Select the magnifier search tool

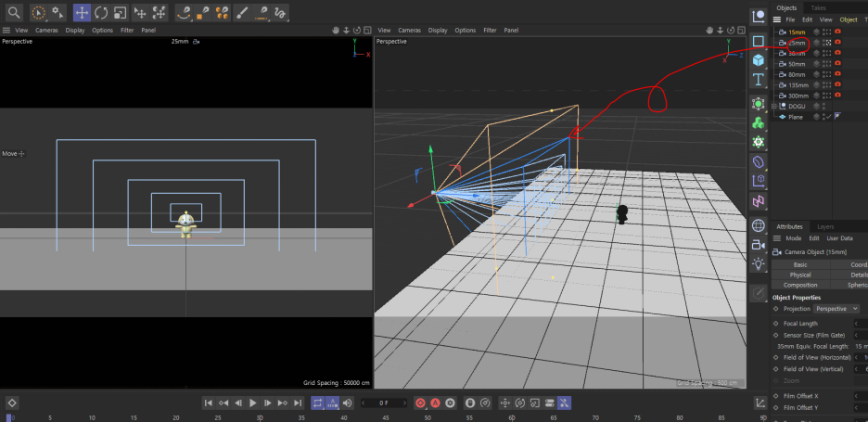coord(15,12)
